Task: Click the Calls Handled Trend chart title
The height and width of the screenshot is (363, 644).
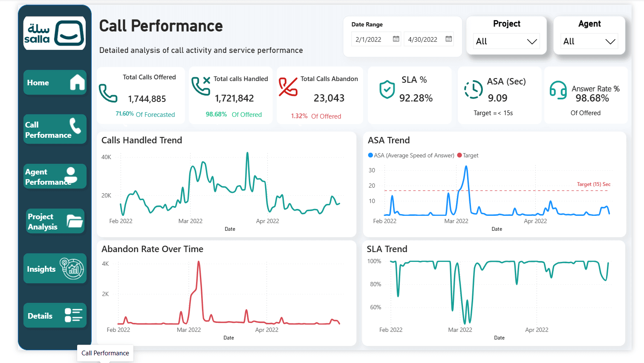Action: pyautogui.click(x=142, y=140)
